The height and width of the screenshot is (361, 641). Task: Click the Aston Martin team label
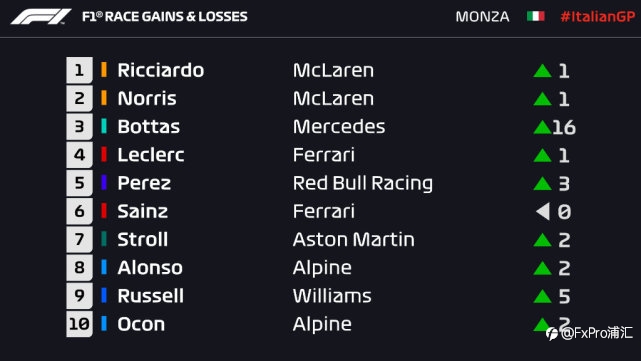(354, 240)
